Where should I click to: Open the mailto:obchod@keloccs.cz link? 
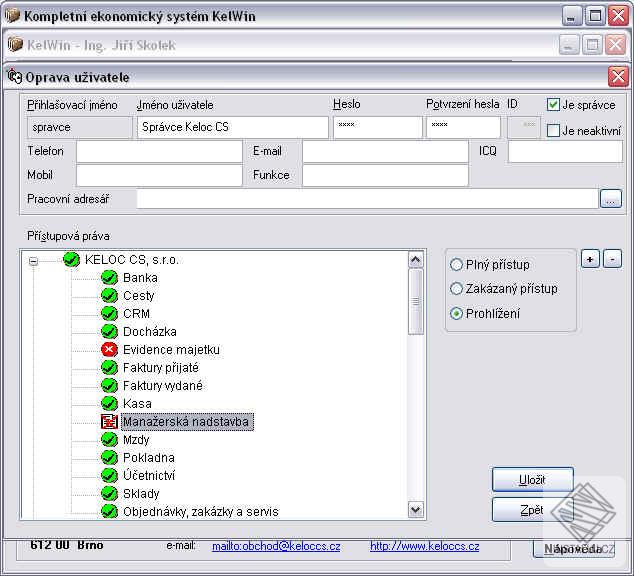[x=276, y=546]
